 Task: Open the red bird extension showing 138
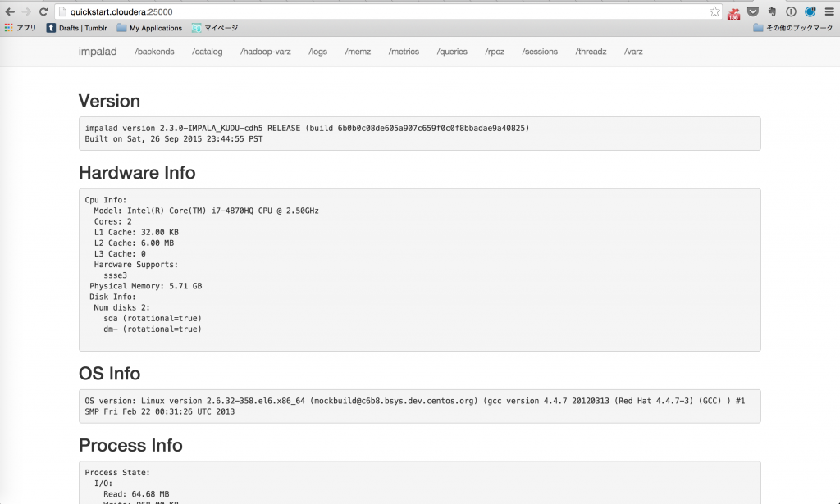[x=733, y=13]
